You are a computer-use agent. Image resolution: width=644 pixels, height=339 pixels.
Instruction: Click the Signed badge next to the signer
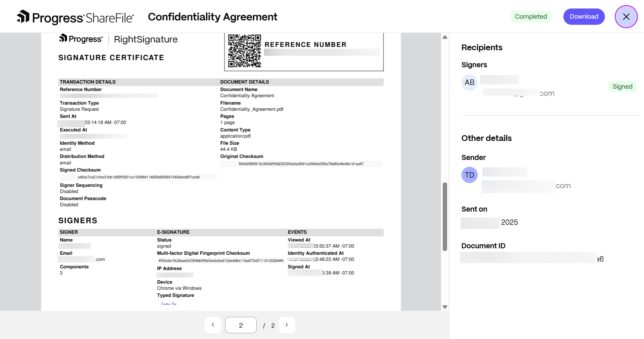[x=622, y=87]
